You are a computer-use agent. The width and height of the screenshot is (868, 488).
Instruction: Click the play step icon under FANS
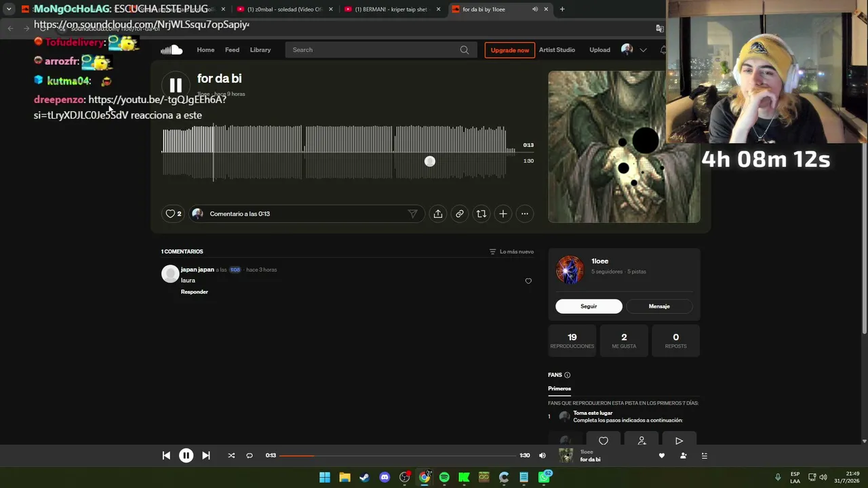click(x=679, y=441)
